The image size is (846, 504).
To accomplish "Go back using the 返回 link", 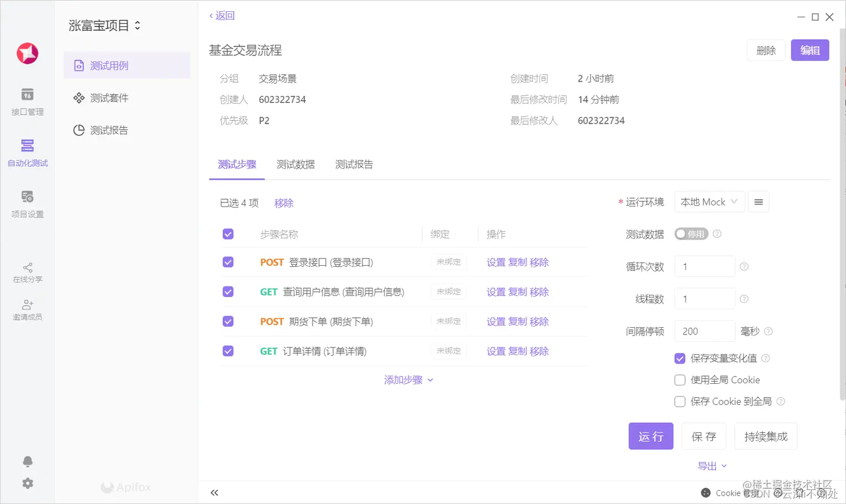I will point(222,16).
